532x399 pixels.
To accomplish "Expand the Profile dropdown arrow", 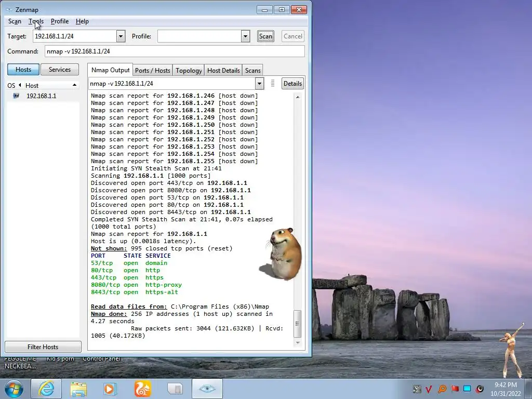I will pyautogui.click(x=245, y=36).
